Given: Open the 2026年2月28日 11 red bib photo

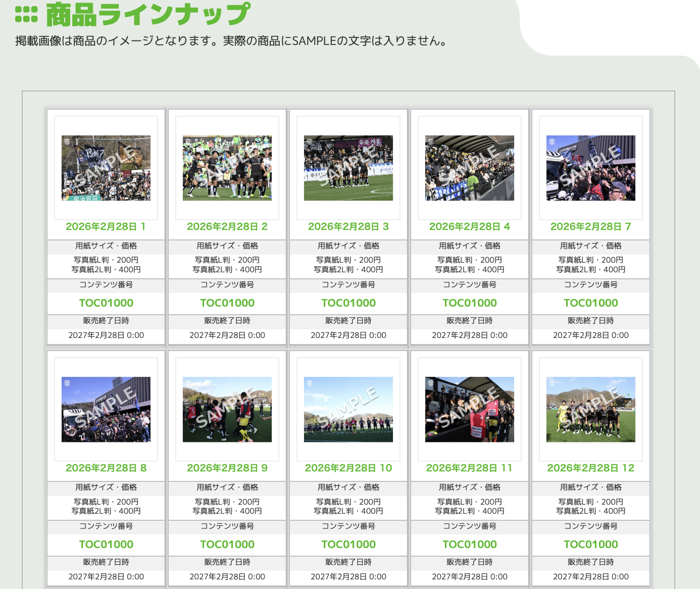Looking at the screenshot, I should 470,409.
